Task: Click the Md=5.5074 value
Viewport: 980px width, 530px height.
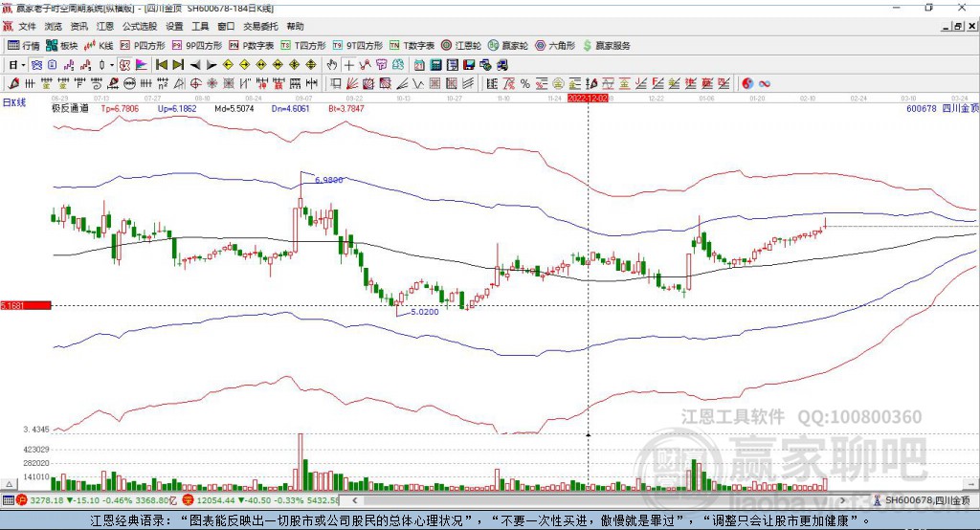Action: point(234,109)
